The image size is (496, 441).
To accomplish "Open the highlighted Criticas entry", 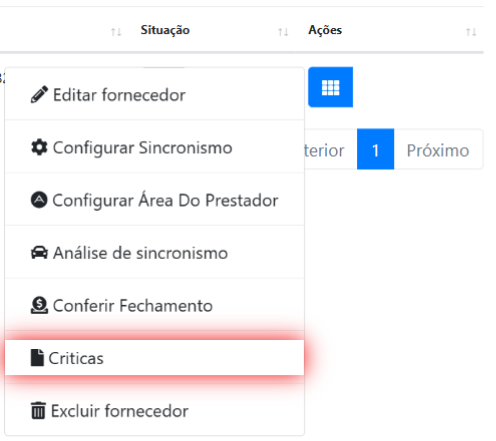I will coord(155,358).
